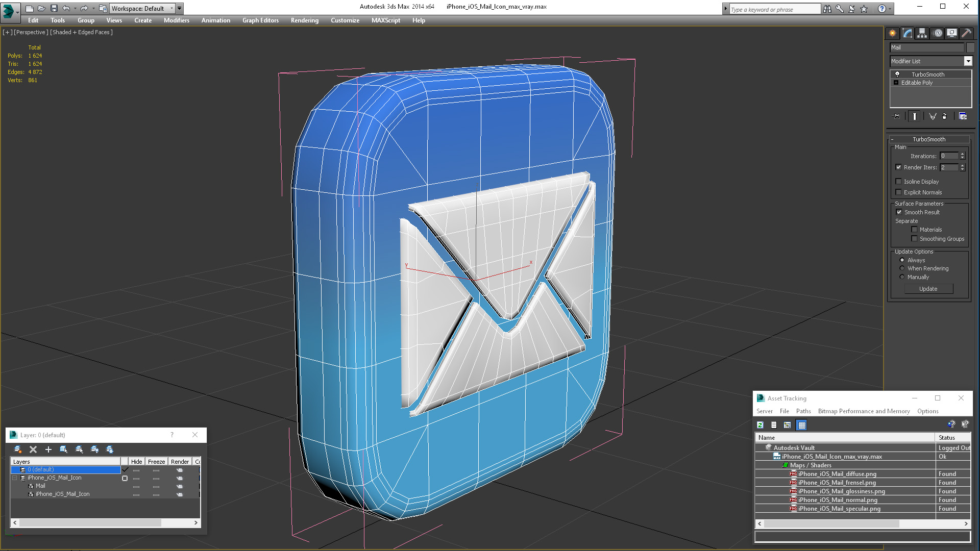Open the Rendering menu
Screen dimensions: 980x551
(304, 20)
